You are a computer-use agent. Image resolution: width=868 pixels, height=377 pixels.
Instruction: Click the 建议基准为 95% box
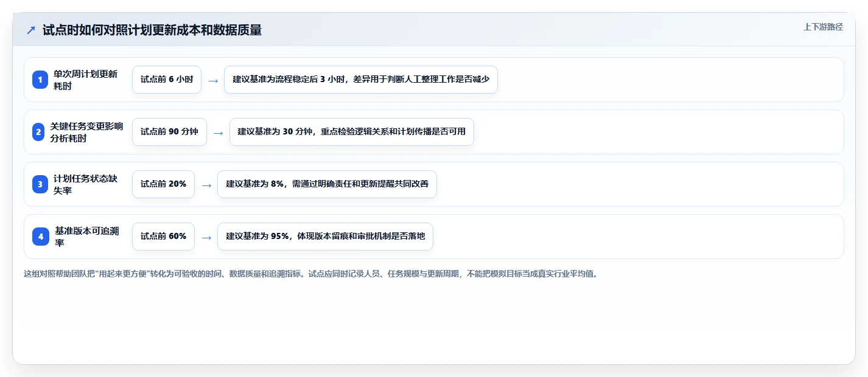coord(325,237)
